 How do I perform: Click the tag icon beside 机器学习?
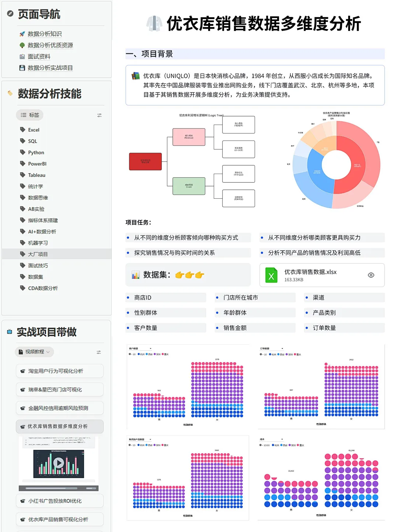[22, 243]
